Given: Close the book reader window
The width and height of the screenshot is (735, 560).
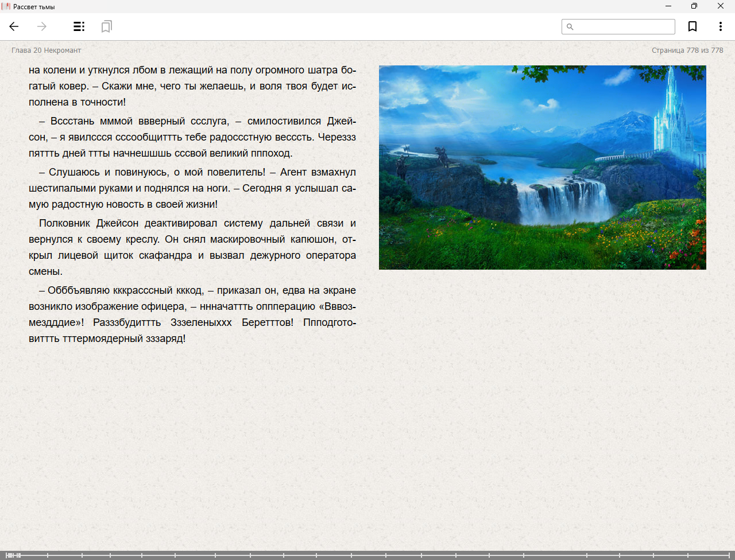Looking at the screenshot, I should coord(720,6).
